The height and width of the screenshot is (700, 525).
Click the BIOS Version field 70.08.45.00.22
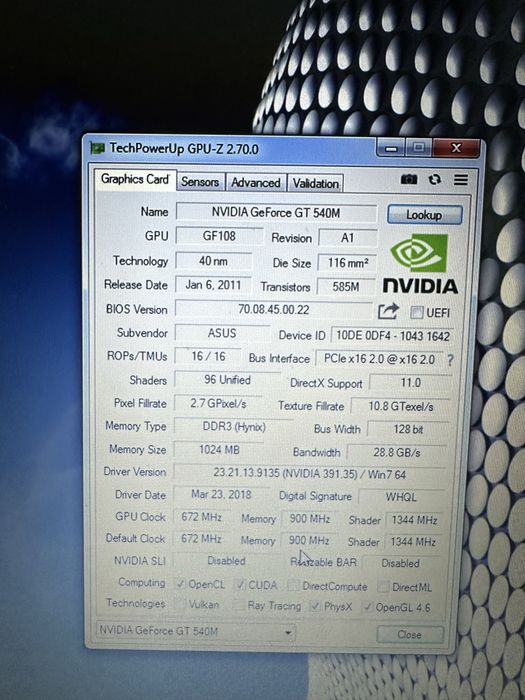[x=274, y=309]
